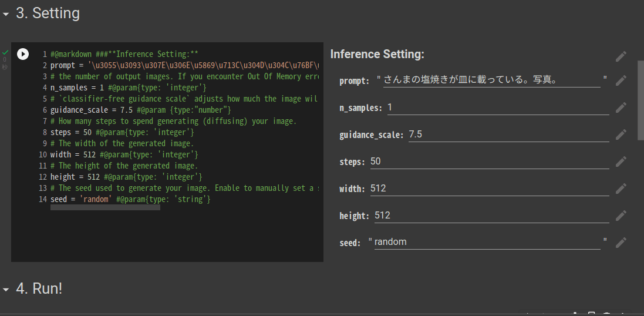Viewport: 644px width, 316px height.
Task: Collapse the 4. Run! section arrow
Action: [x=6, y=290]
